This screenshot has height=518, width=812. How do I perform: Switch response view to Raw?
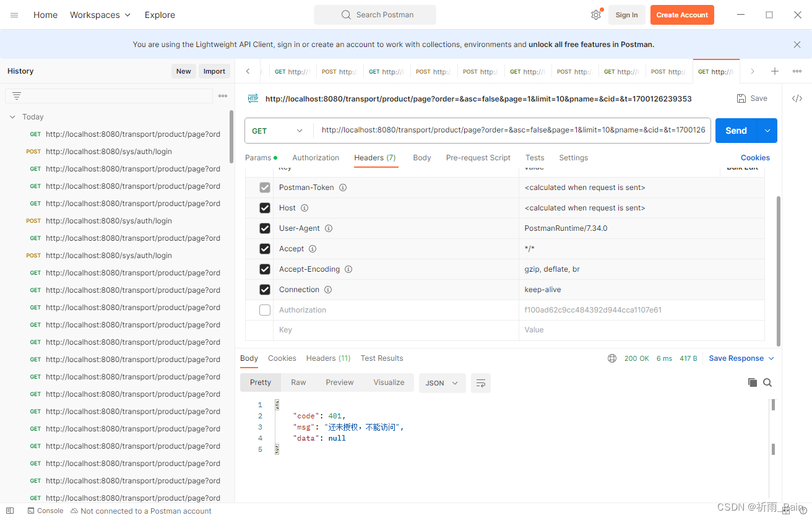298,382
